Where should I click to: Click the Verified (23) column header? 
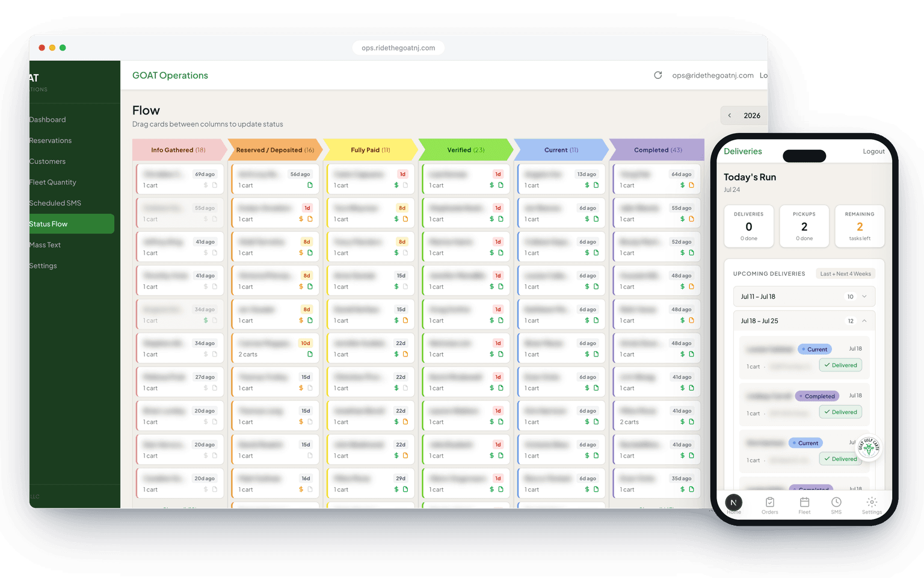(466, 150)
